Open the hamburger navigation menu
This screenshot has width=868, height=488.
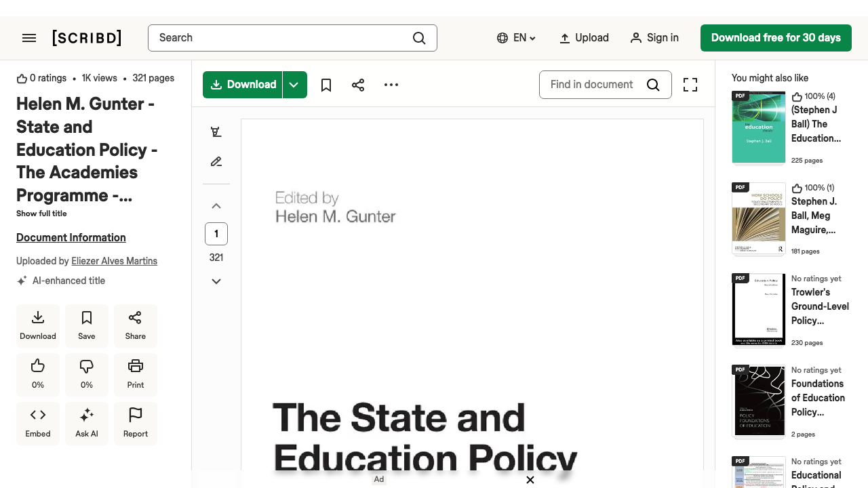coord(29,38)
